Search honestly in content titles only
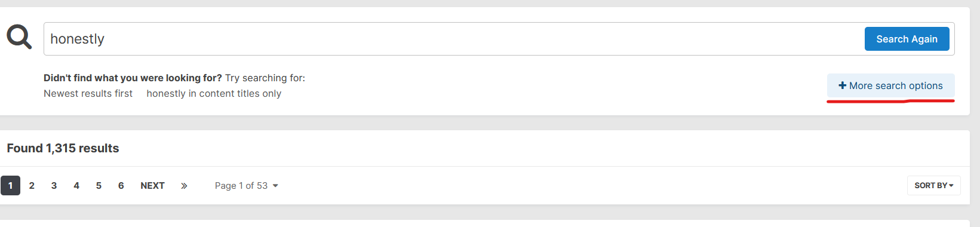The height and width of the screenshot is (227, 980). 214,93
